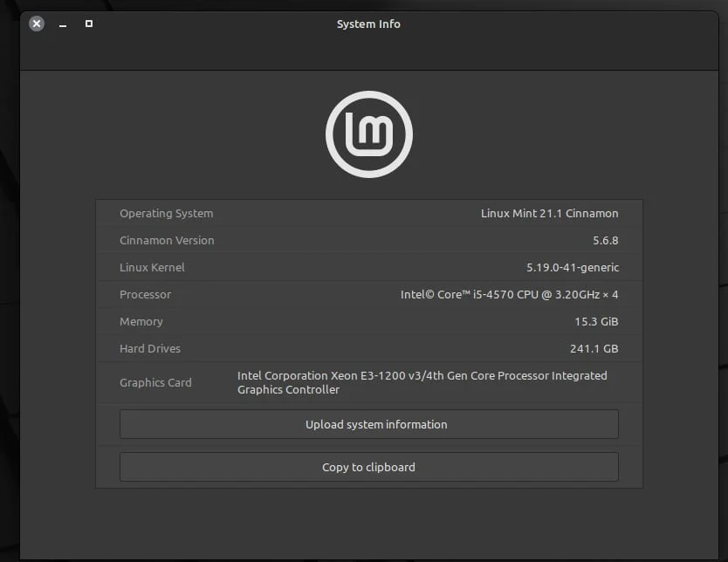Select the Memory label

[141, 321]
